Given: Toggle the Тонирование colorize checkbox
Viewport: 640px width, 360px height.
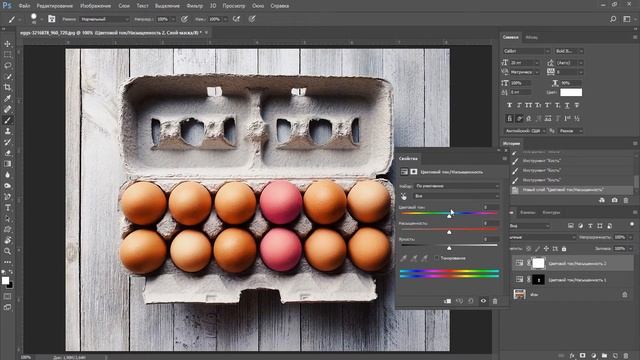Looking at the screenshot, I should 437,258.
